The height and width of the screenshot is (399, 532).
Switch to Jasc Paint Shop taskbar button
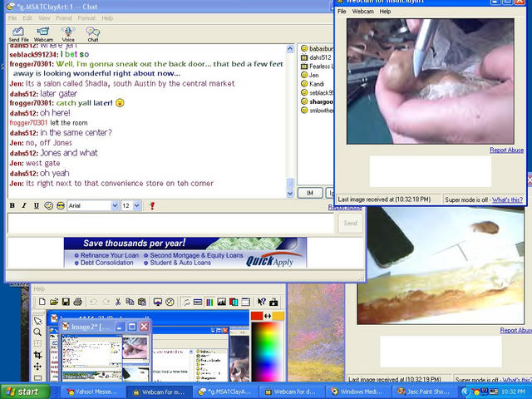(423, 392)
